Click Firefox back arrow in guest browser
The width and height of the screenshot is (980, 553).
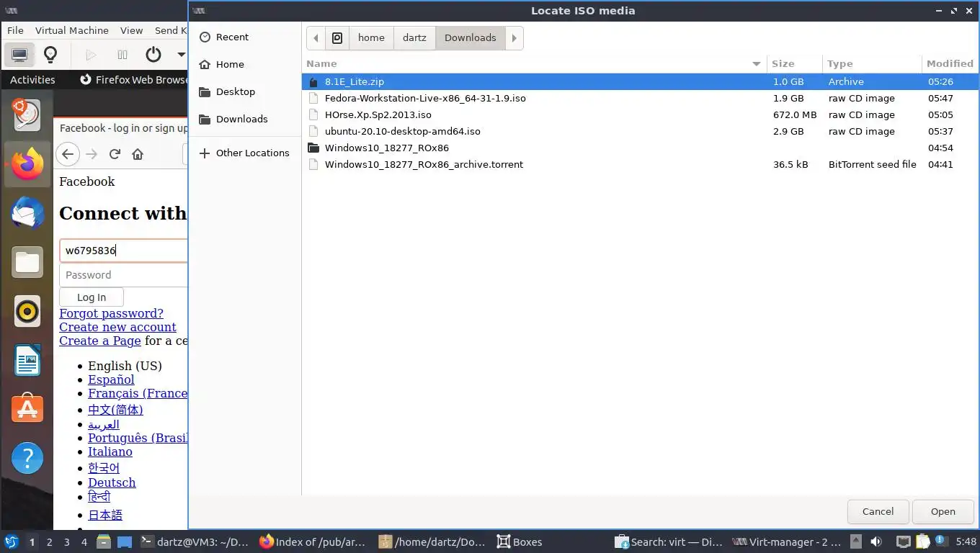click(68, 154)
